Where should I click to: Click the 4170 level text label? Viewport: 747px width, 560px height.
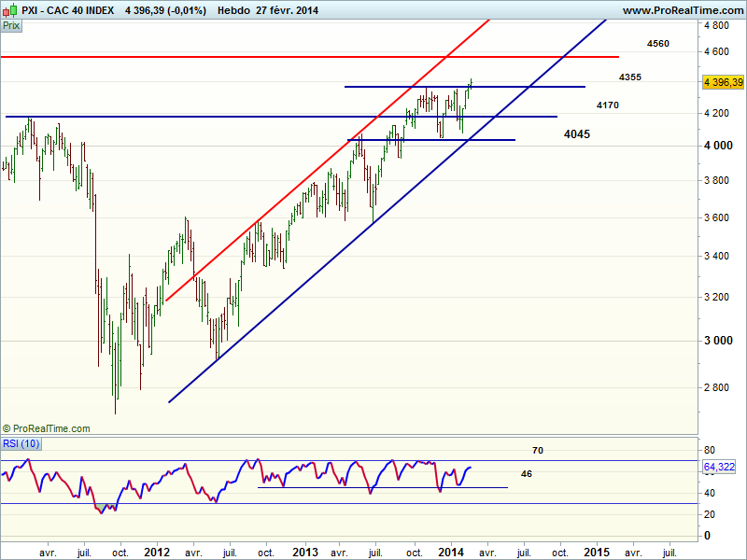(607, 105)
